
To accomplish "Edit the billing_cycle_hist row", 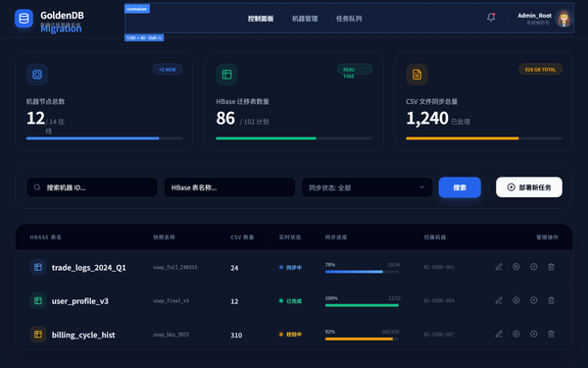I will 499,334.
